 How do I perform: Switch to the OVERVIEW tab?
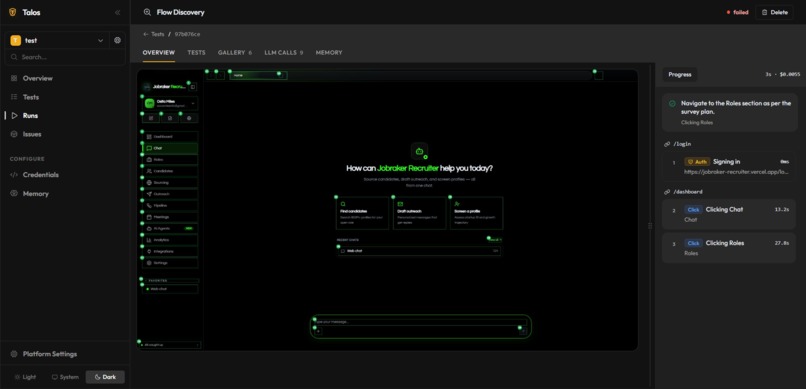159,52
